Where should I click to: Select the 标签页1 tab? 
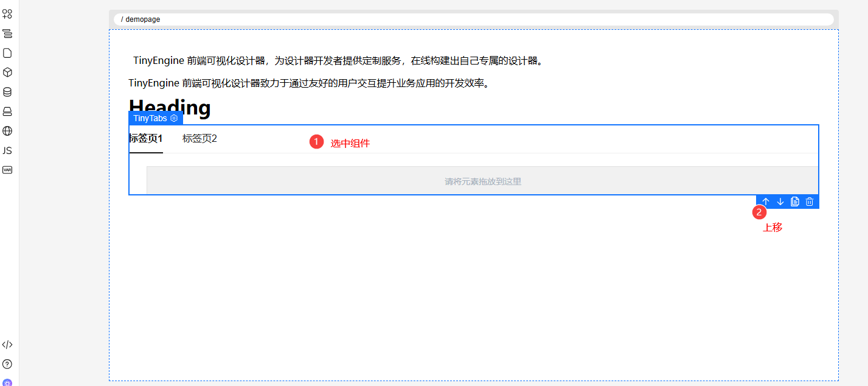coord(146,139)
